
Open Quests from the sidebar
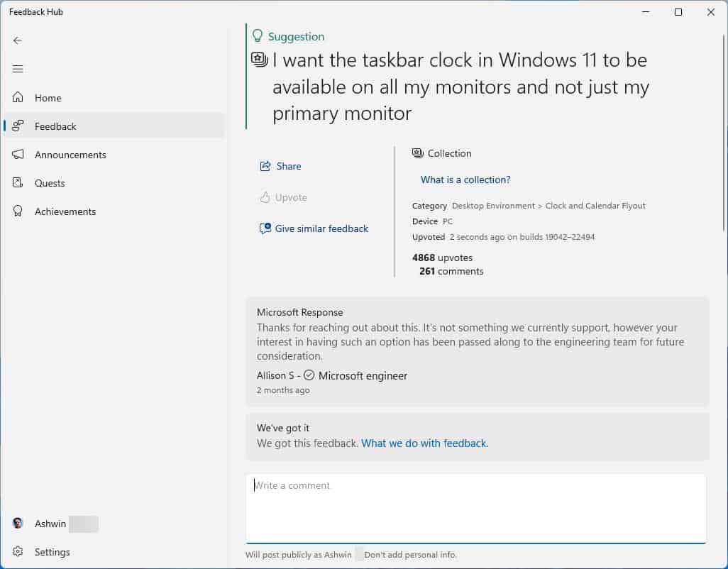pyautogui.click(x=17, y=183)
